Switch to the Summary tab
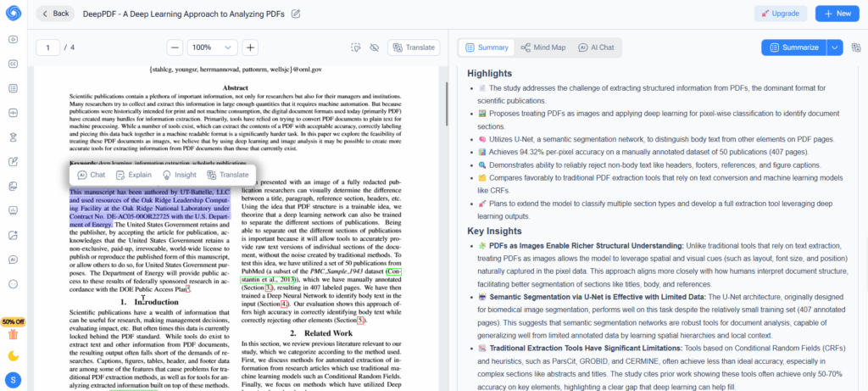The height and width of the screenshot is (391, 868). tap(487, 47)
